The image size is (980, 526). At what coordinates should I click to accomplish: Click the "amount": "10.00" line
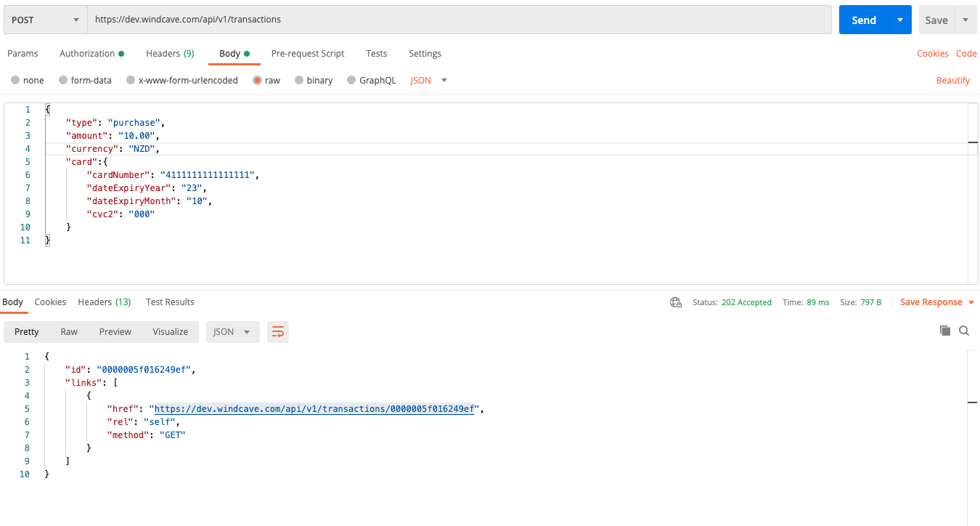coord(113,136)
